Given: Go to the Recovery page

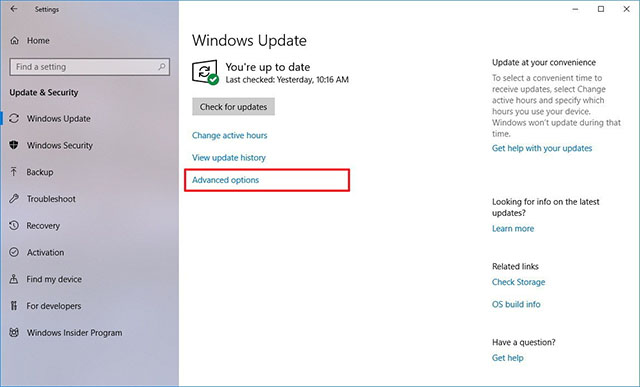Looking at the screenshot, I should [x=43, y=225].
